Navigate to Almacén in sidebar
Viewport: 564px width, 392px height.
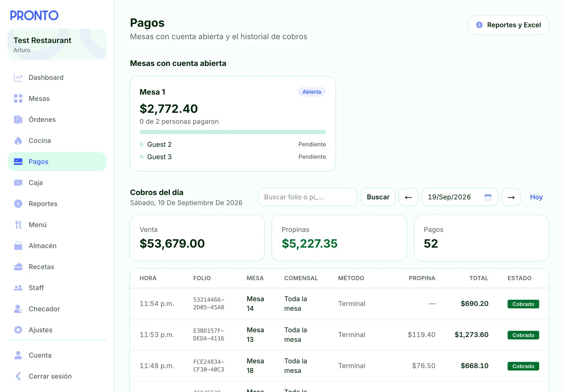(x=57, y=246)
